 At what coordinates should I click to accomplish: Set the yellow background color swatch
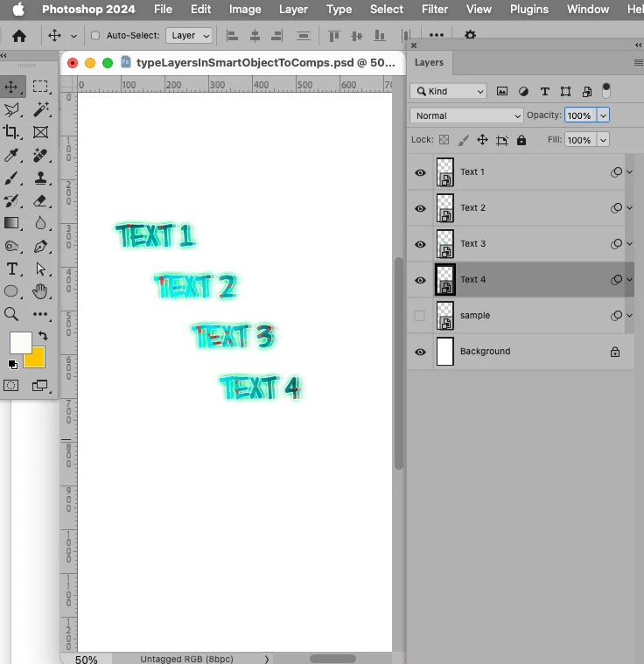coord(38,359)
